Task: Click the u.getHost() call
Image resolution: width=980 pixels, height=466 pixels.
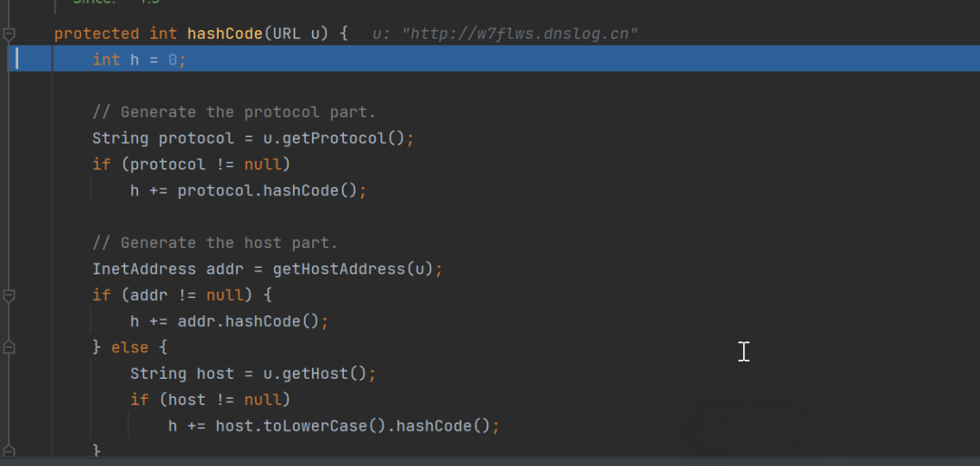Action: click(315, 373)
